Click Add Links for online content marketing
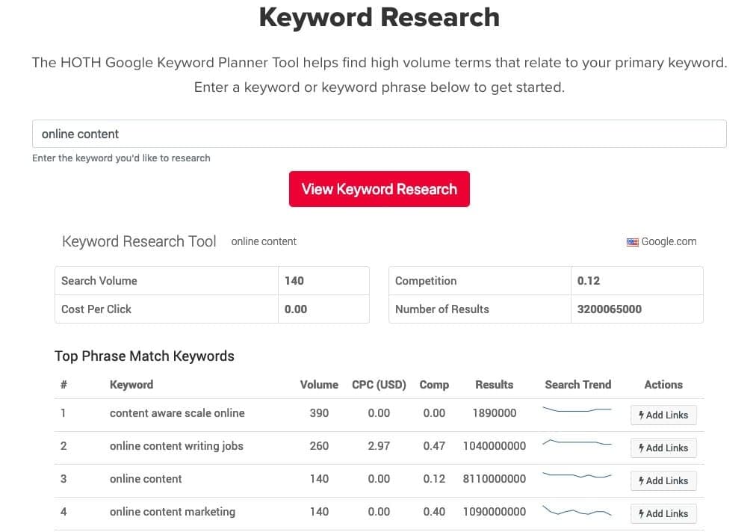This screenshot has height=532, width=756. (663, 513)
